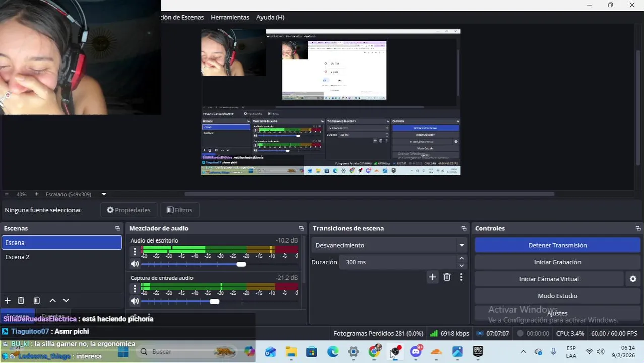Undock the Mezclador de audio panel
The image size is (644, 363).
point(301,228)
